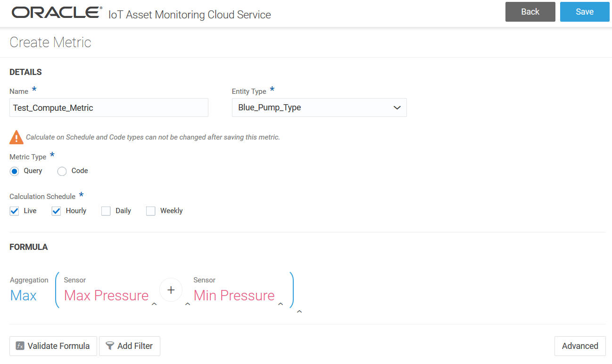Expand the caret below the plus operator
The height and width of the screenshot is (364, 612).
pos(188,305)
